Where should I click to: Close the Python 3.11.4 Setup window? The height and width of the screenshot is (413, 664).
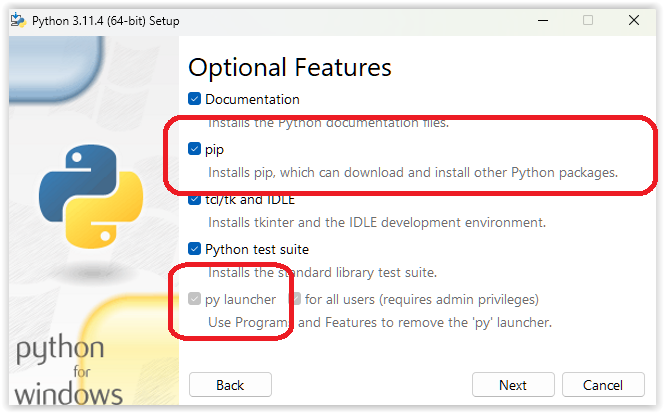coord(634,20)
